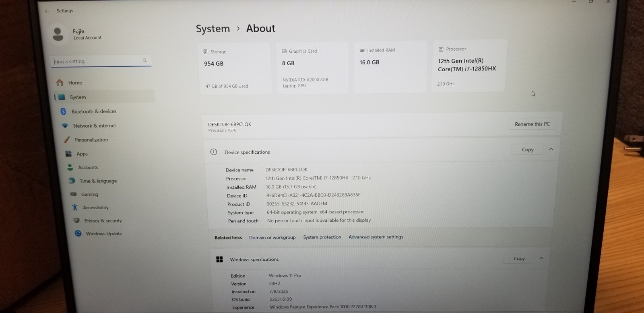Image resolution: width=644 pixels, height=313 pixels.
Task: Click the Accessibility figure icon
Action: (x=75, y=207)
